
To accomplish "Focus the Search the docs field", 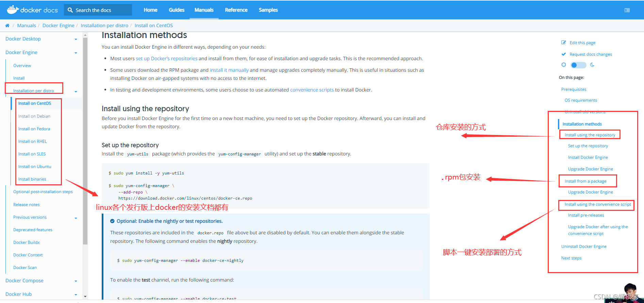I will pyautogui.click(x=98, y=10).
